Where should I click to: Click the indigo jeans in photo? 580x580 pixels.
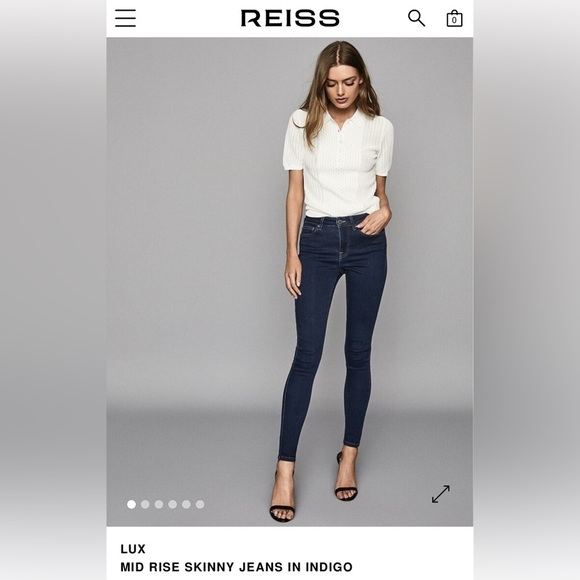pyautogui.click(x=333, y=333)
